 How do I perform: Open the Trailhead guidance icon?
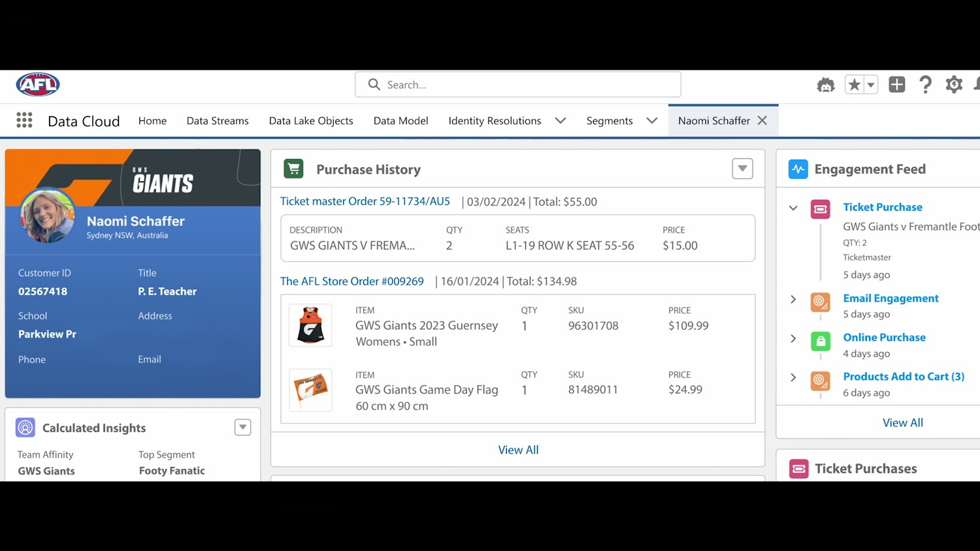[x=826, y=85]
